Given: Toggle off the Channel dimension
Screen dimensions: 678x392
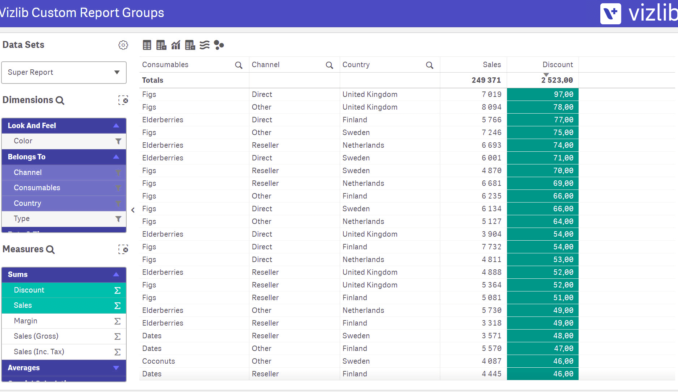Looking at the screenshot, I should pos(64,172).
